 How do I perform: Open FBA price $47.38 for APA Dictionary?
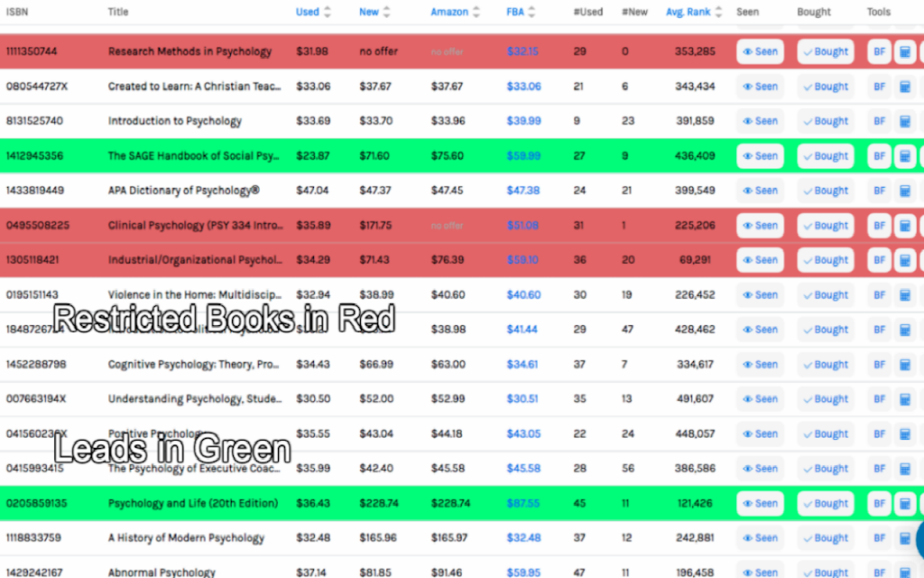[x=523, y=191]
